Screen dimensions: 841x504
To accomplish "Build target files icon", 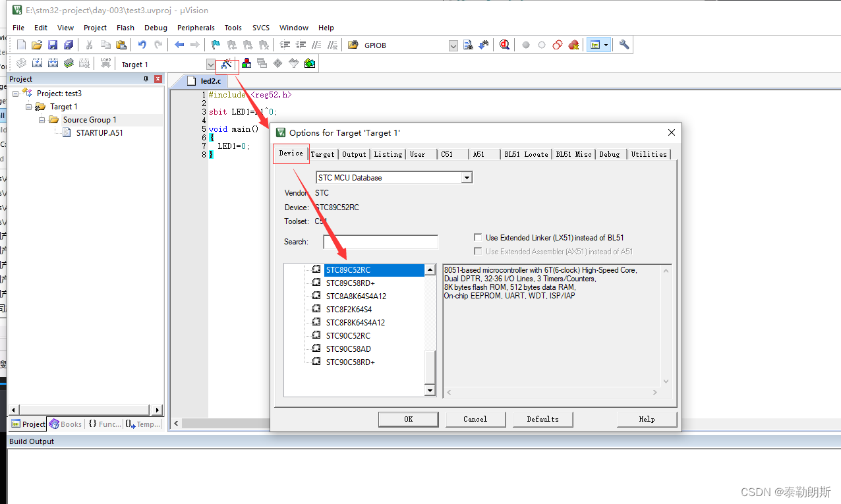I will (x=37, y=63).
